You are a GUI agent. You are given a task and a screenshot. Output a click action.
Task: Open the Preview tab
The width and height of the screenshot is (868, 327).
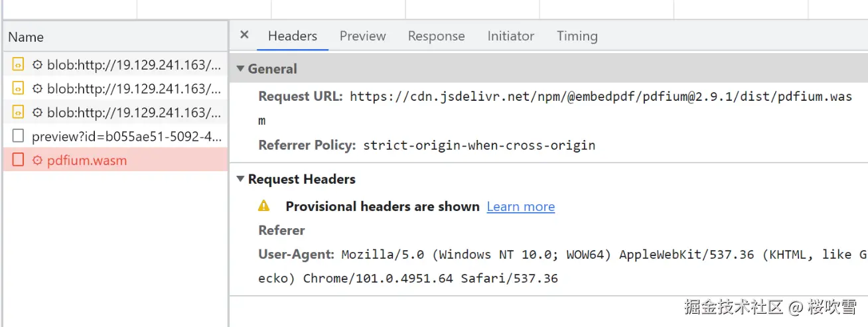[x=362, y=36]
